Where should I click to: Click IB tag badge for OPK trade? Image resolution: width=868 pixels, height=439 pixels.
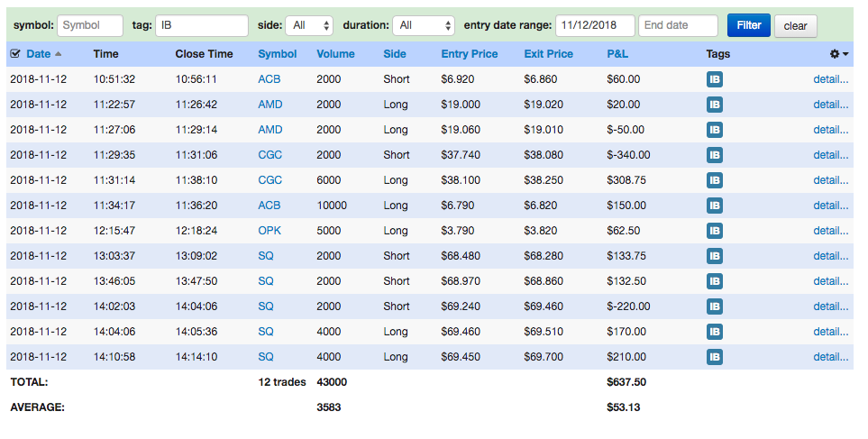[x=714, y=231]
